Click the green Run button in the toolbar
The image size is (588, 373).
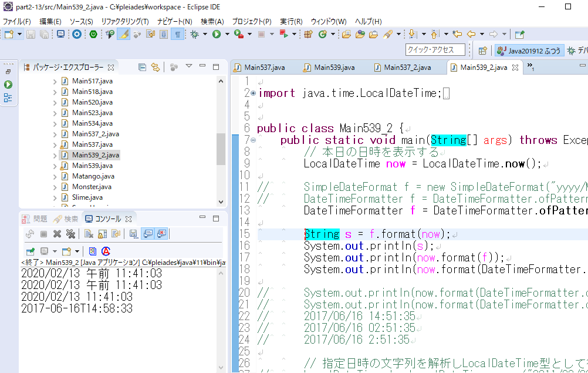point(217,35)
